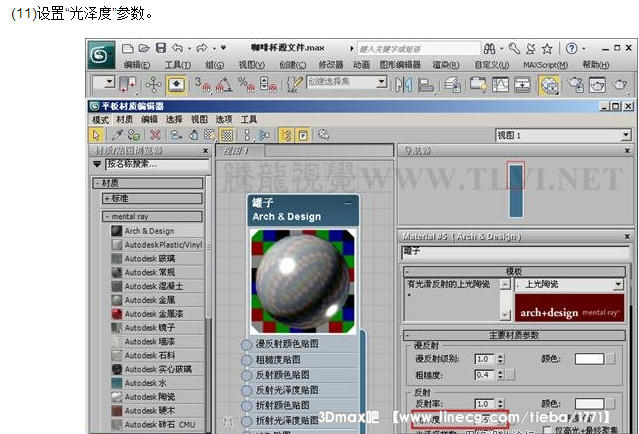The width and height of the screenshot is (639, 434).
Task: Click the 按名称搜索 search field
Action: (x=157, y=164)
